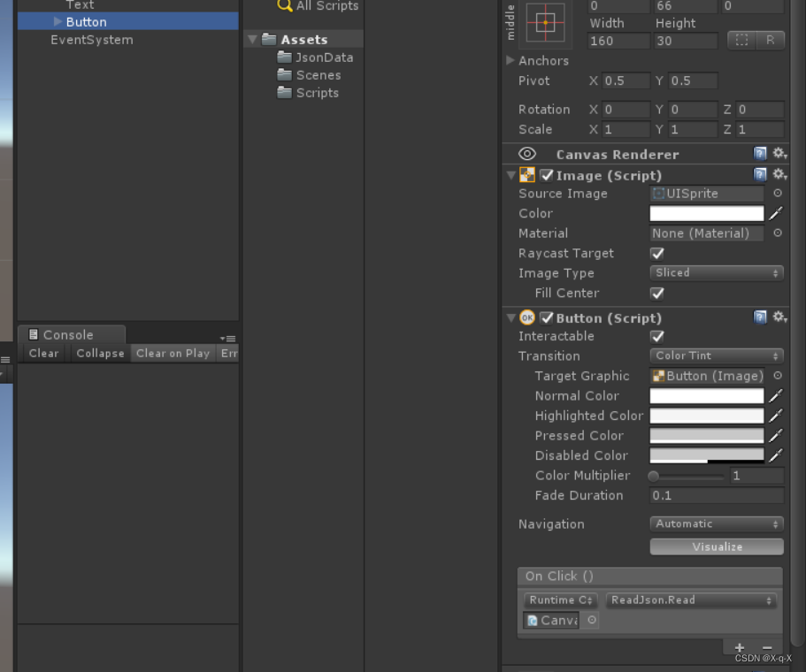The width and height of the screenshot is (806, 672).
Task: Open the Runtime Only call state dropdown
Action: 561,600
